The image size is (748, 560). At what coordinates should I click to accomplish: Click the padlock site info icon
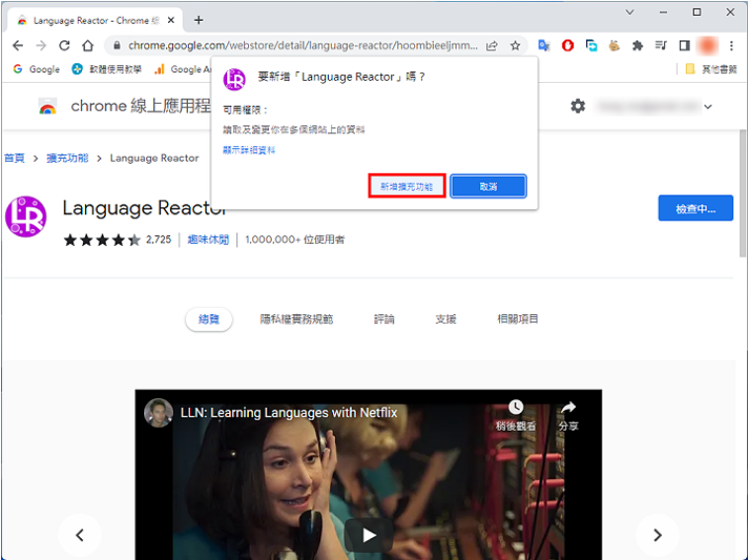tap(117, 45)
